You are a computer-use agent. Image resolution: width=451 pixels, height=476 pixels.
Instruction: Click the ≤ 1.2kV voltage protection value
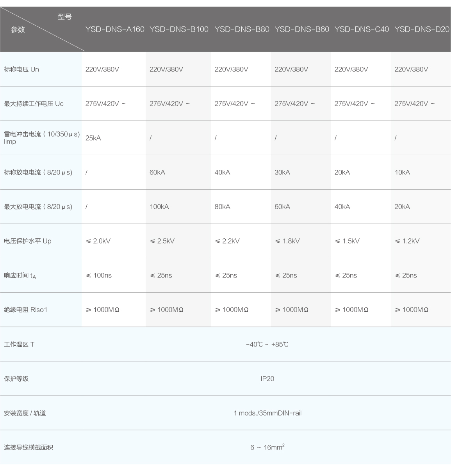click(407, 241)
